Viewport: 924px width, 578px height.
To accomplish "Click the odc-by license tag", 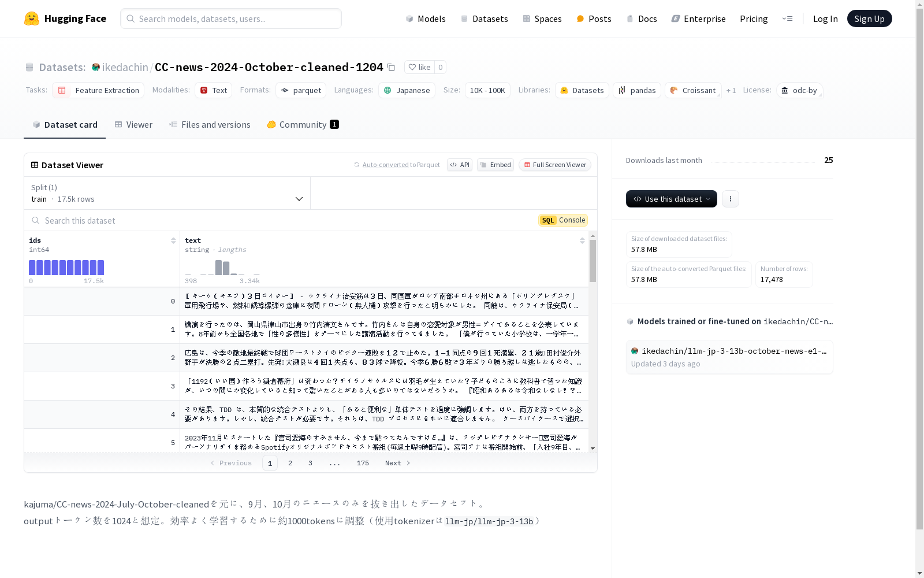I will tap(799, 90).
